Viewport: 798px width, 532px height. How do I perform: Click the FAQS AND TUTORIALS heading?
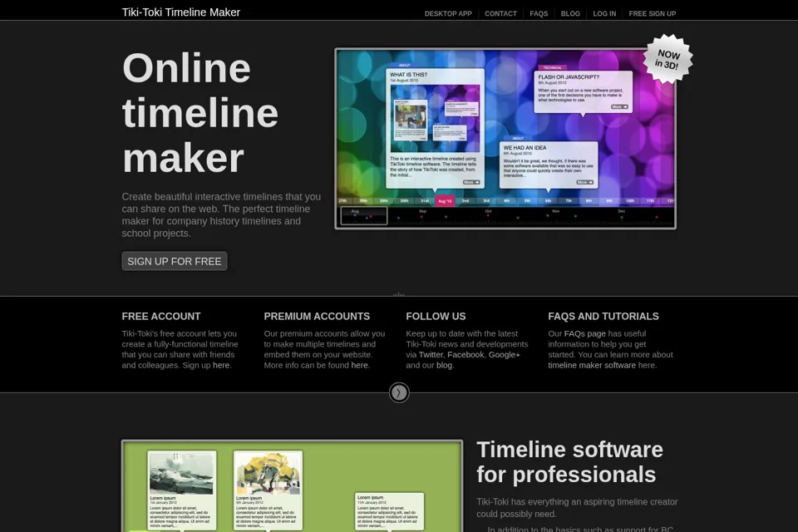pyautogui.click(x=603, y=316)
